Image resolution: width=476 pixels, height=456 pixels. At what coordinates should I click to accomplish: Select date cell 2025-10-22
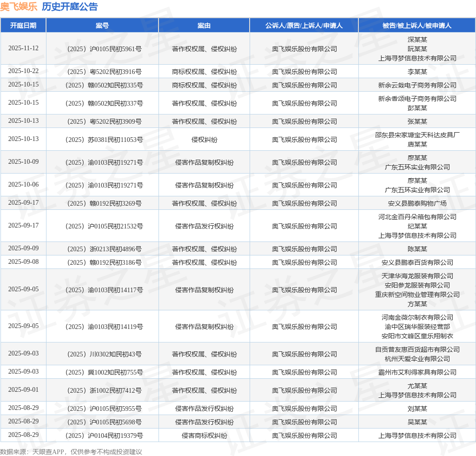pyautogui.click(x=23, y=71)
